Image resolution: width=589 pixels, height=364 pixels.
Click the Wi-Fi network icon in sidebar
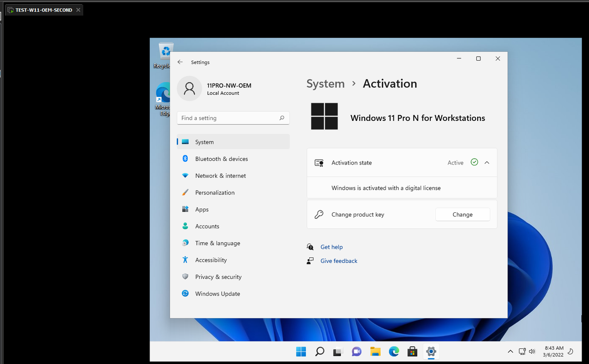(185, 176)
